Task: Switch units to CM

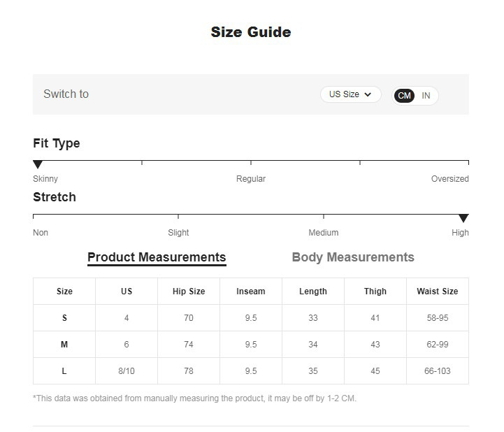Action: click(x=405, y=96)
